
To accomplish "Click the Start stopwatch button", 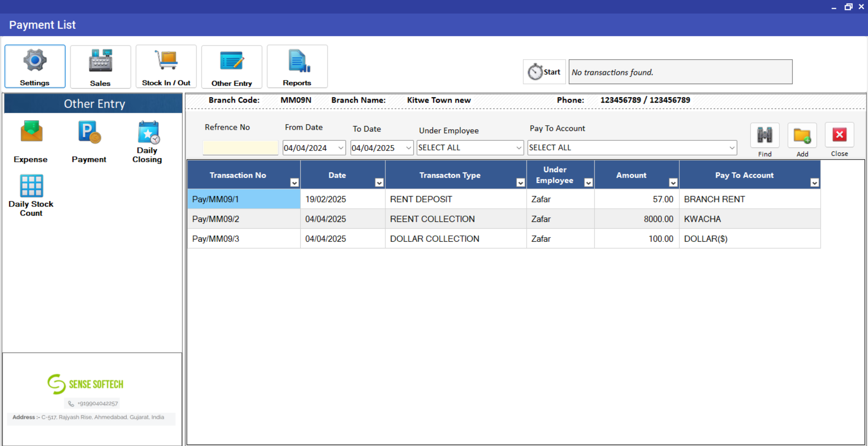I will tap(544, 72).
